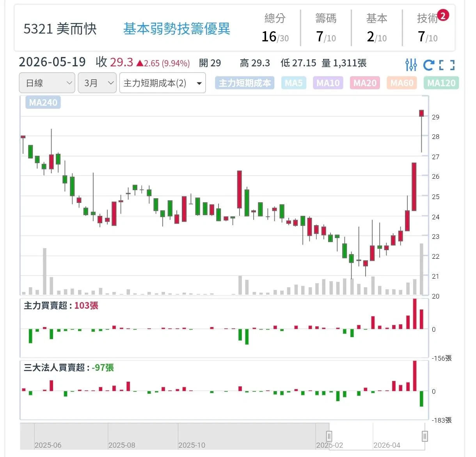Click the left handle of the date range slider
Screen dimensions: 476x457
pos(329,436)
